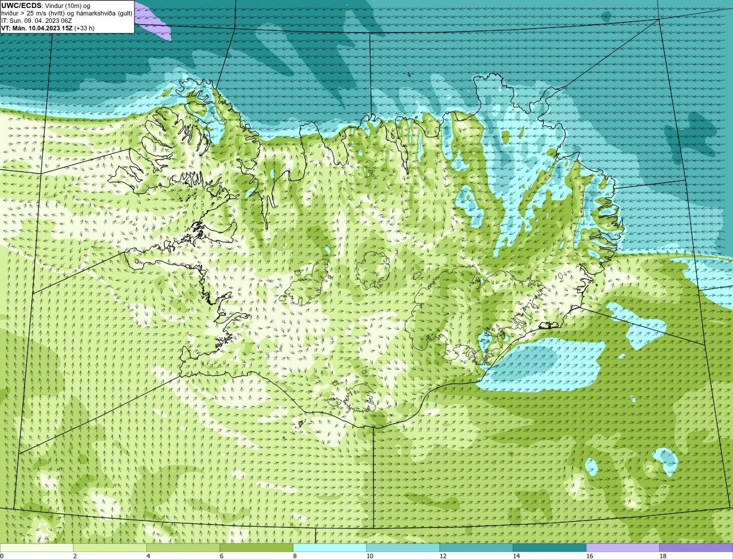Click the legend scale label '6'

point(222,556)
